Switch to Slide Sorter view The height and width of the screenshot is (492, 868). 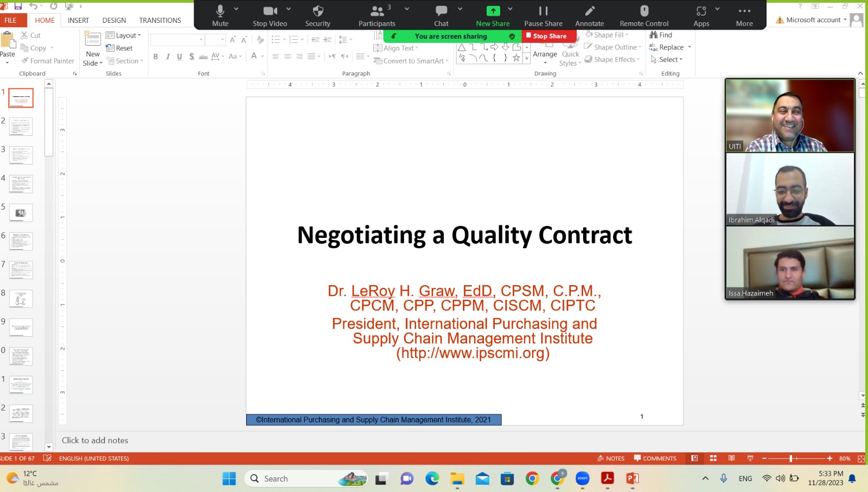(x=713, y=458)
